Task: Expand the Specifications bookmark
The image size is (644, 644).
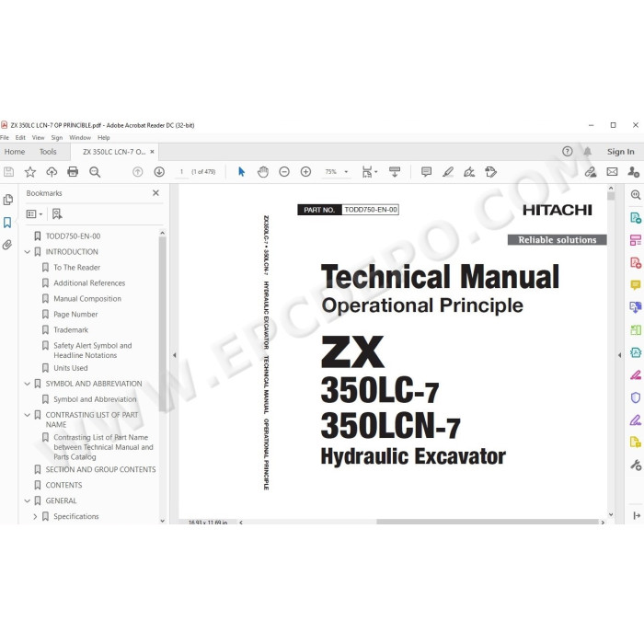Action: 35,516
